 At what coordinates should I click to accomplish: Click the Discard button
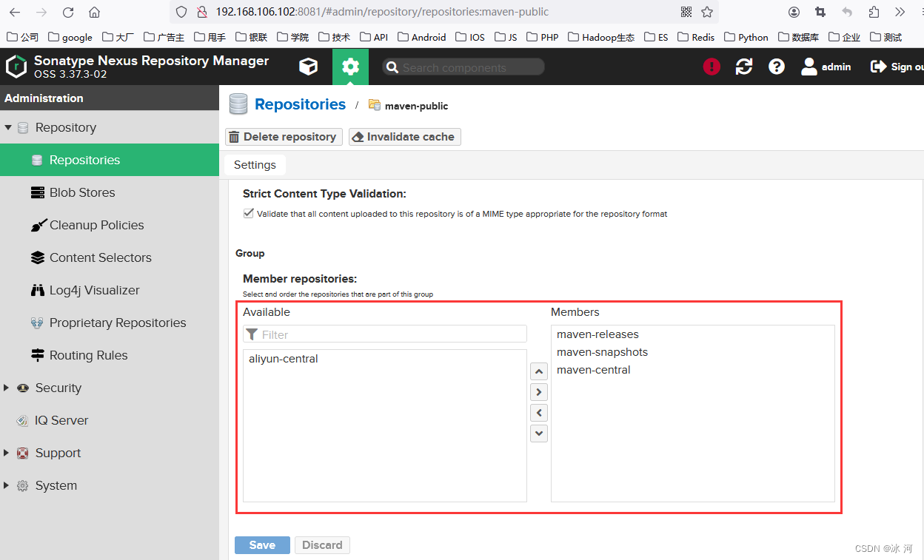point(322,545)
